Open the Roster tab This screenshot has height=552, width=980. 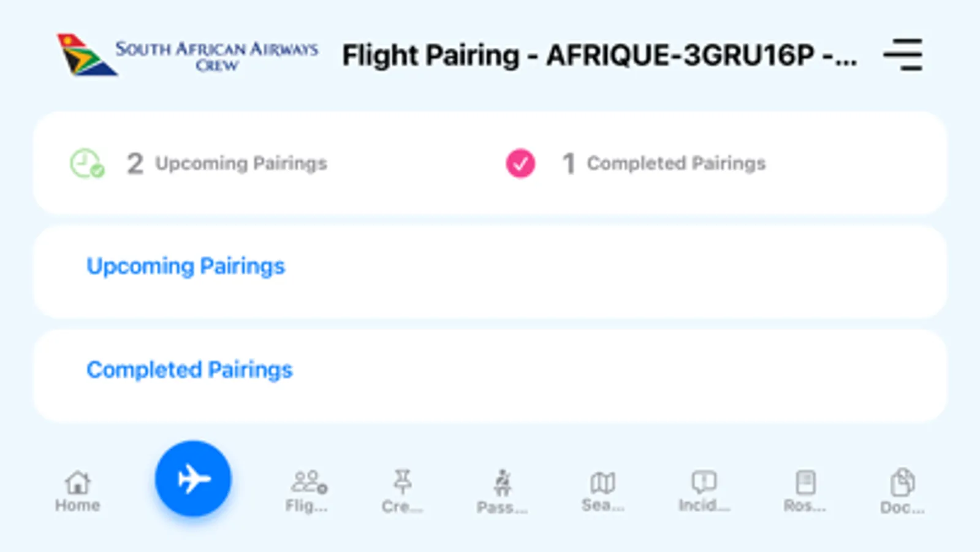click(x=805, y=491)
